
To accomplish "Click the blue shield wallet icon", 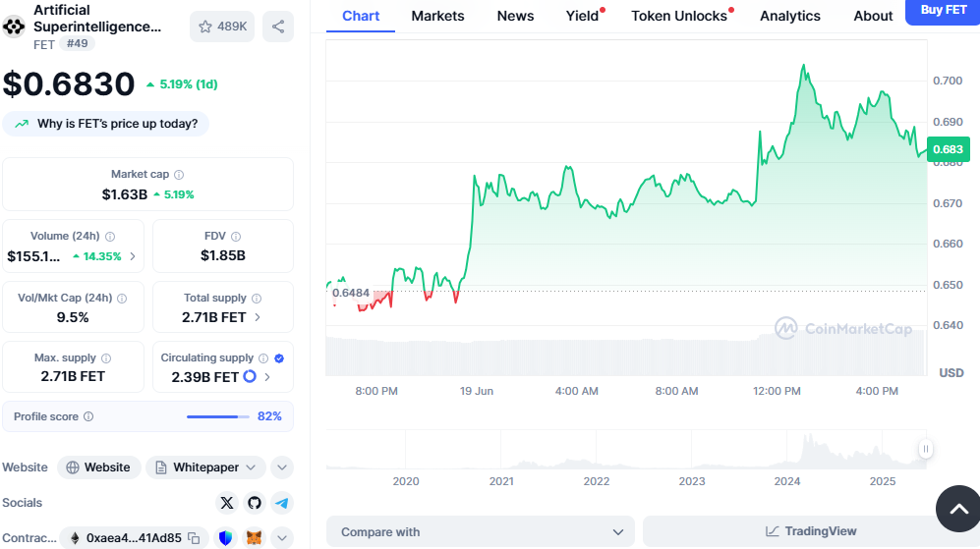I will coord(226,538).
